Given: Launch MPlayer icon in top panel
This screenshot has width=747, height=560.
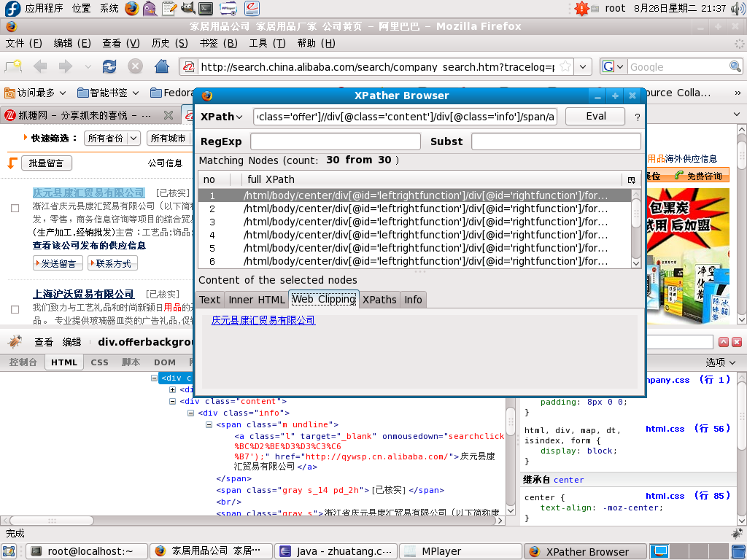Looking at the screenshot, I should [x=228, y=8].
